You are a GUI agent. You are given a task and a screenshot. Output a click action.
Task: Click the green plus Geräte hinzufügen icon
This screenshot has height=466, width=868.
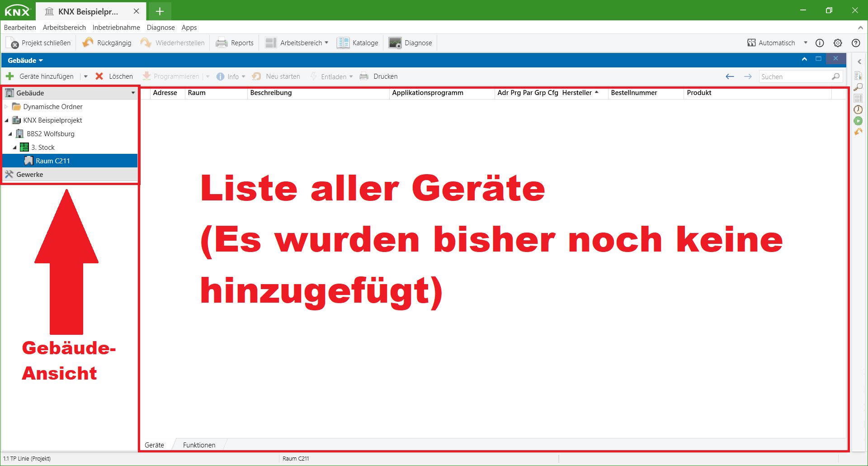10,76
